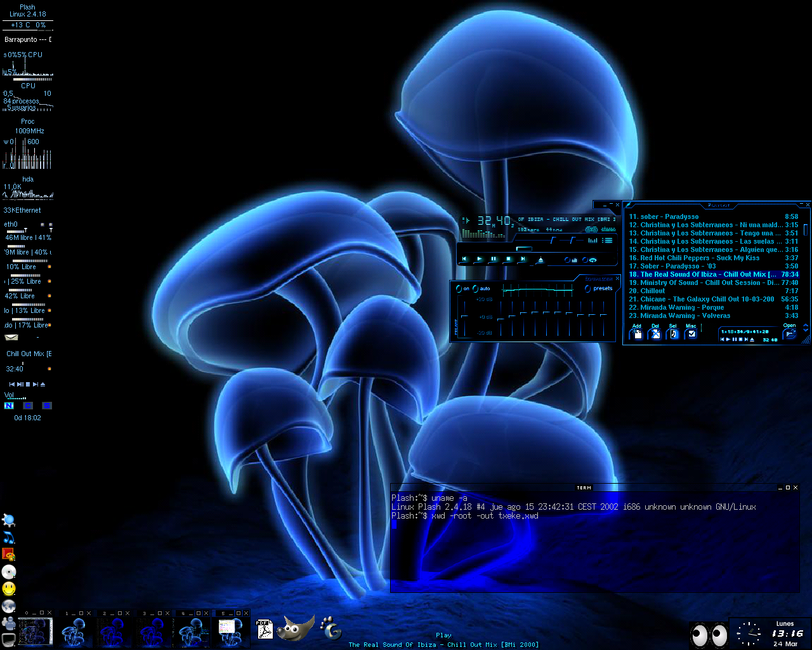Select track 12 Ni una mald...

[714, 225]
